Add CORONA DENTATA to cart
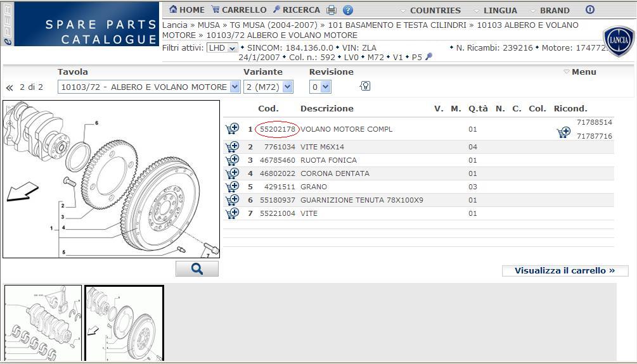 (x=232, y=173)
